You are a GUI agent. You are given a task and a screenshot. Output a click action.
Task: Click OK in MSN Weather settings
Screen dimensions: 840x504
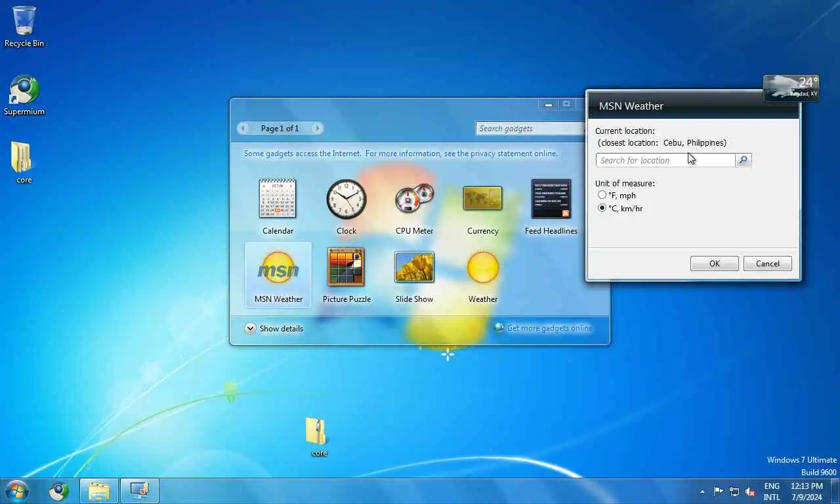[715, 264]
